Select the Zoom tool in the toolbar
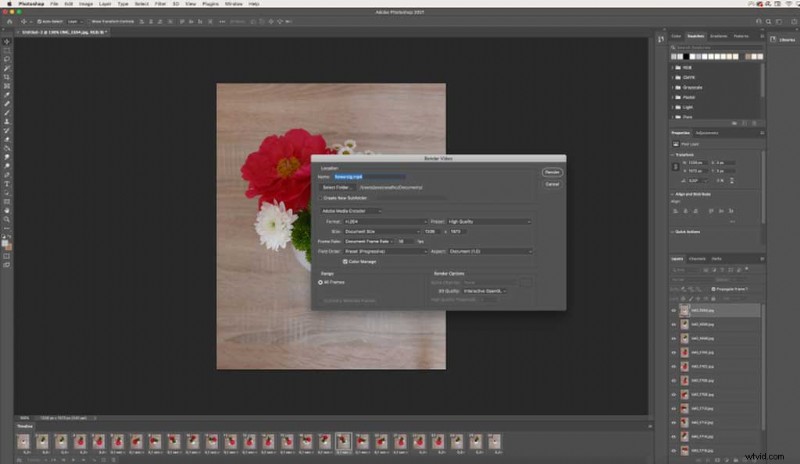Viewport: 800px width, 464px height. point(7,219)
